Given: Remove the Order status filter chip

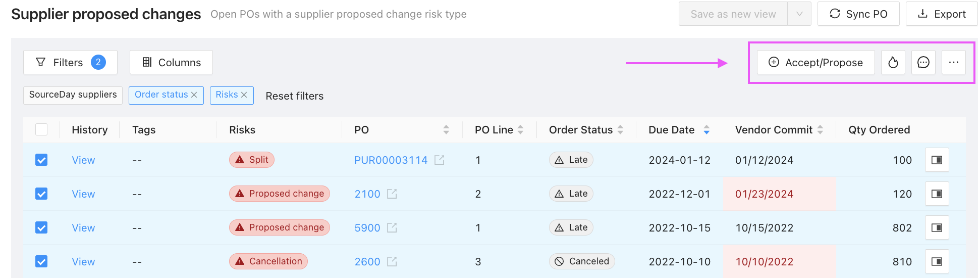Looking at the screenshot, I should pos(194,95).
